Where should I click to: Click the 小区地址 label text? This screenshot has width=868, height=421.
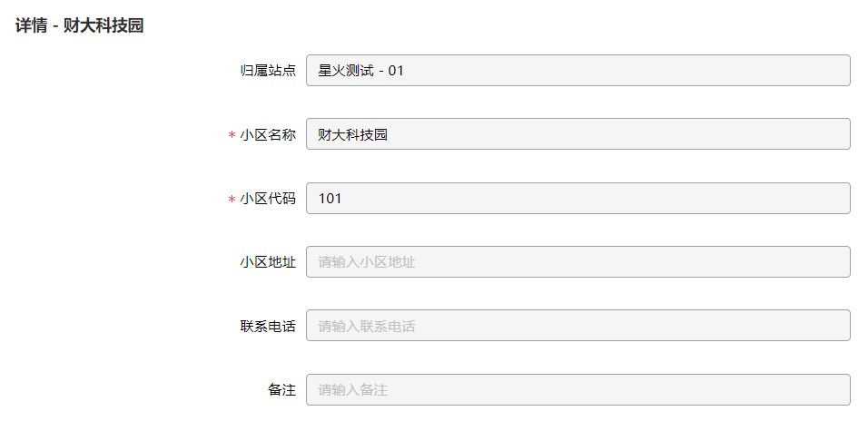[268, 262]
